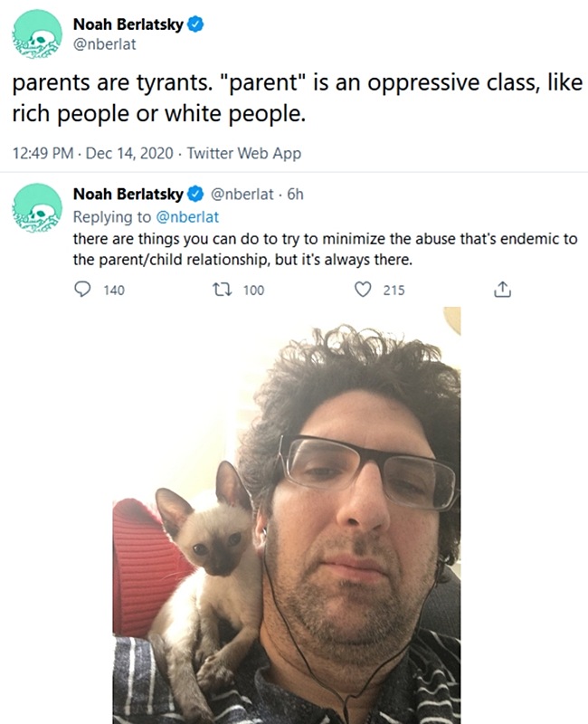Click the main tweet text about parents
This screenshot has height=724, width=588.
point(298,98)
